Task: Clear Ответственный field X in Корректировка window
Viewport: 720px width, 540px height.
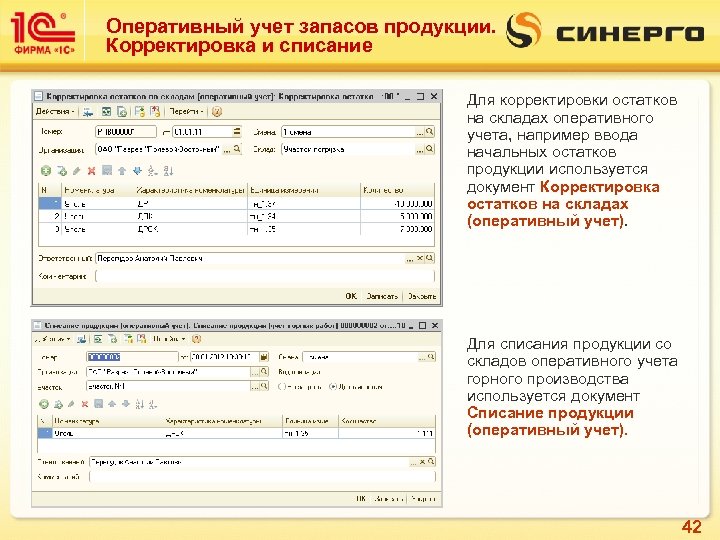Action: 420,259
